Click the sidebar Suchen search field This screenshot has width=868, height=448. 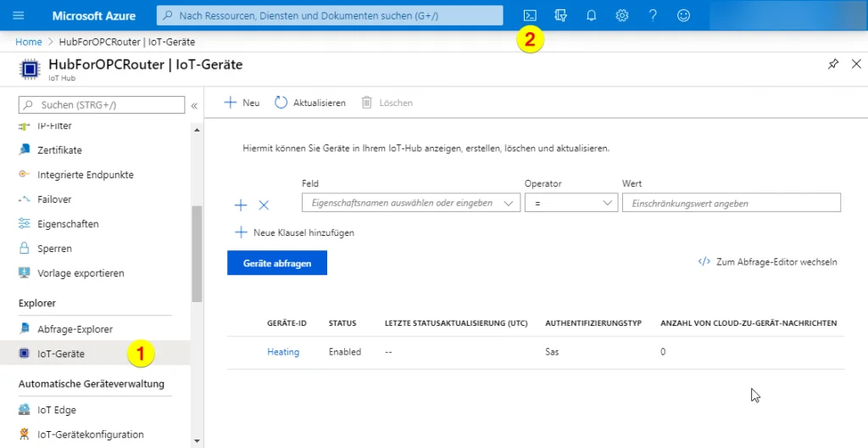point(102,105)
